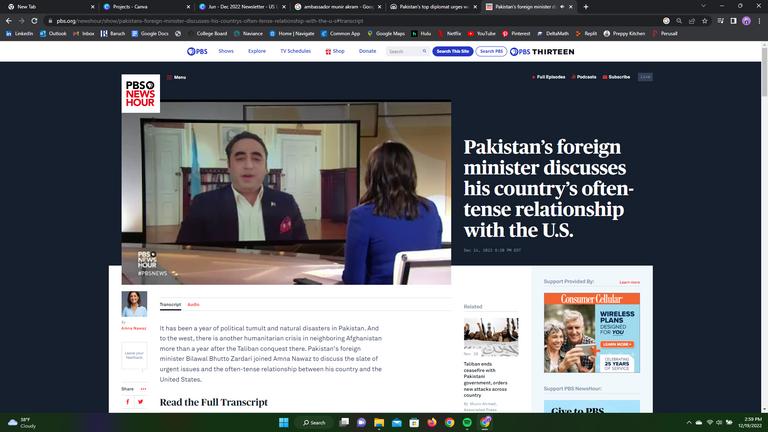Screen dimensions: 768x432
Task: Click the share page icon in address bar
Action: click(x=692, y=21)
